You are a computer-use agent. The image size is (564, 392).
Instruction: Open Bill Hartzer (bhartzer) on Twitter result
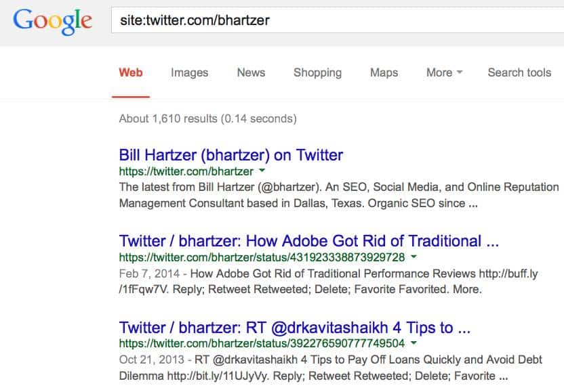click(231, 155)
